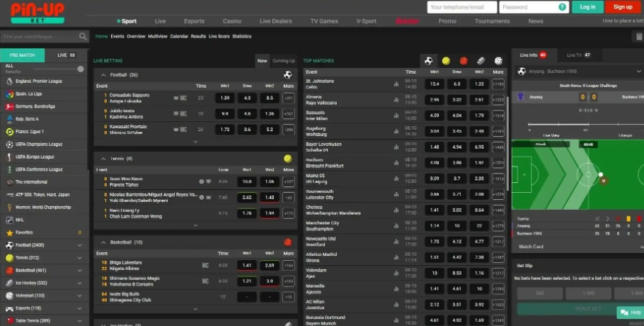Switch to PRE-MATCH mode

click(23, 55)
